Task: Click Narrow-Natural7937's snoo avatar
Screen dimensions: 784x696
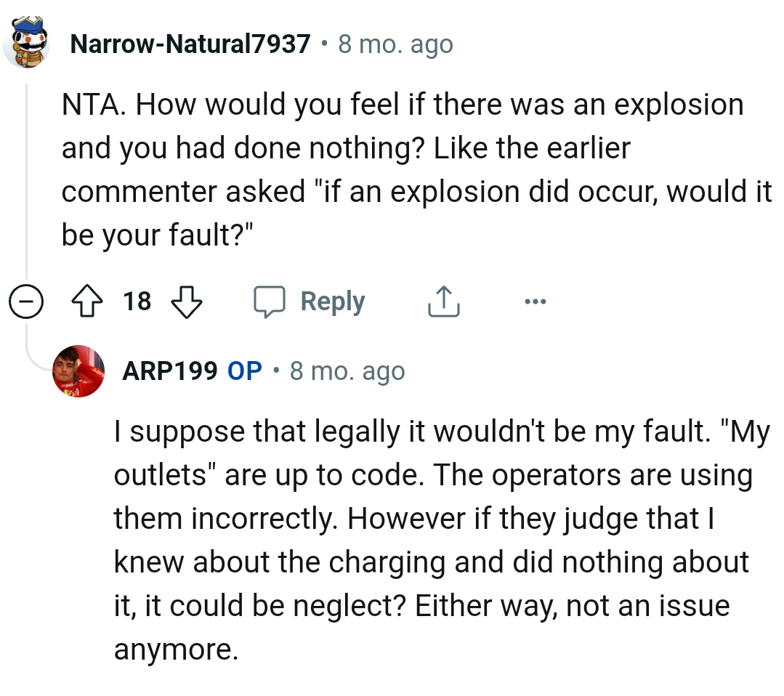Action: click(28, 45)
